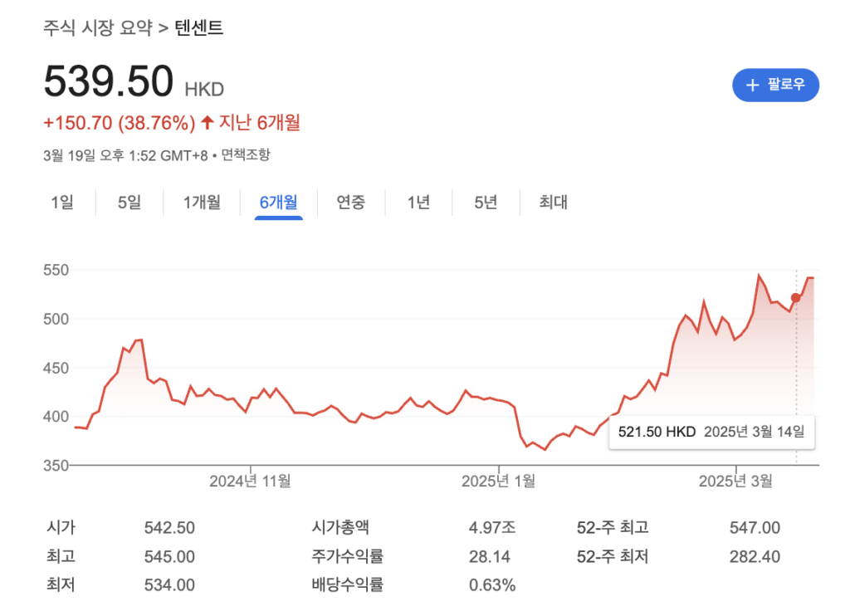Click the 521.50 HKD chart tooltip

[711, 432]
